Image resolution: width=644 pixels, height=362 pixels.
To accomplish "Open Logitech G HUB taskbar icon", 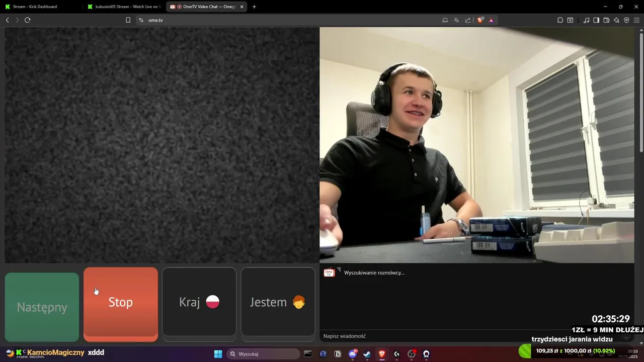I will [397, 354].
